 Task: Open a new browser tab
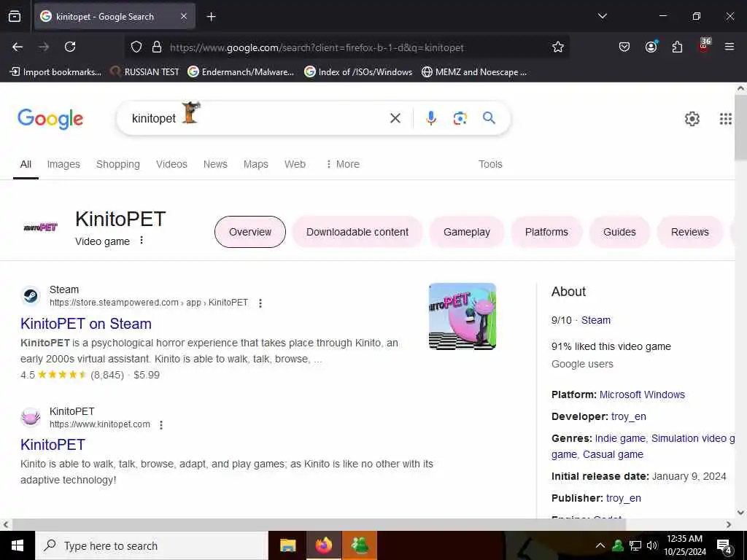pyautogui.click(x=211, y=17)
